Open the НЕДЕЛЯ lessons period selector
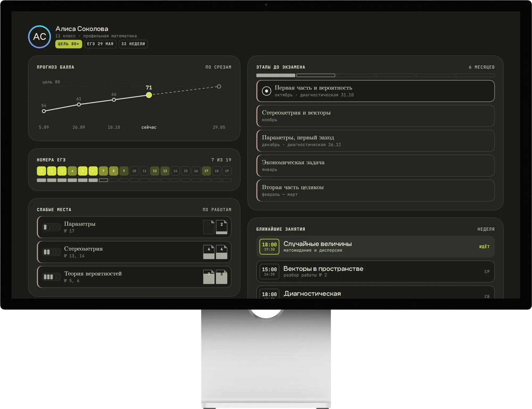Viewport: 532px width, 409px height. [x=486, y=229]
